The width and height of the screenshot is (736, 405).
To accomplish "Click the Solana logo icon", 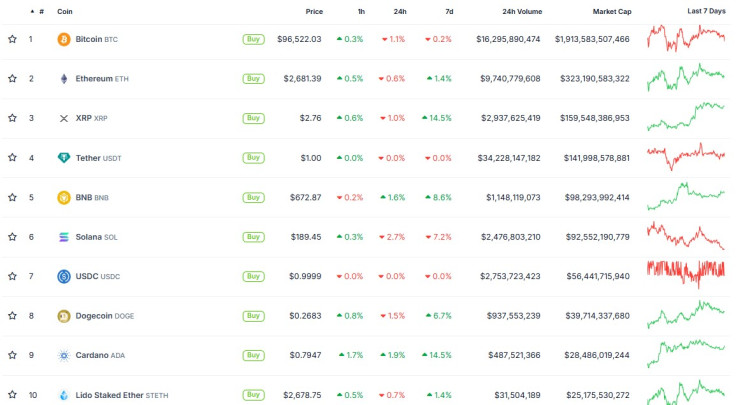I will [x=64, y=237].
